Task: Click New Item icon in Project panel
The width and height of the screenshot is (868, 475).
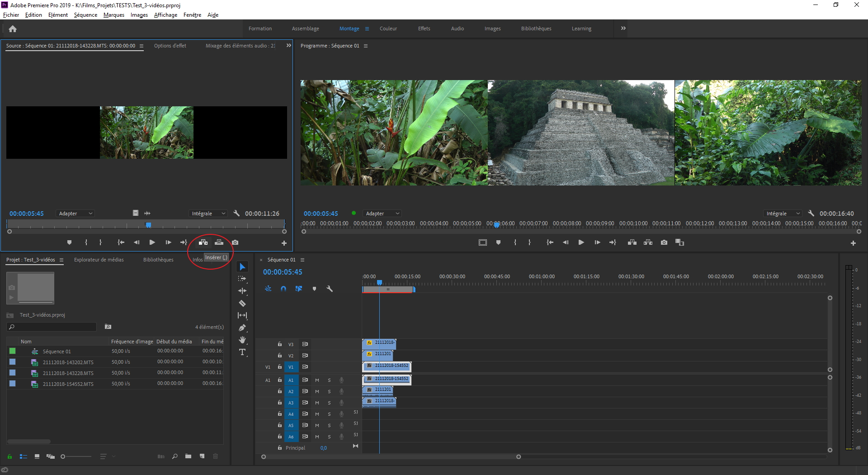Action: coord(202,456)
